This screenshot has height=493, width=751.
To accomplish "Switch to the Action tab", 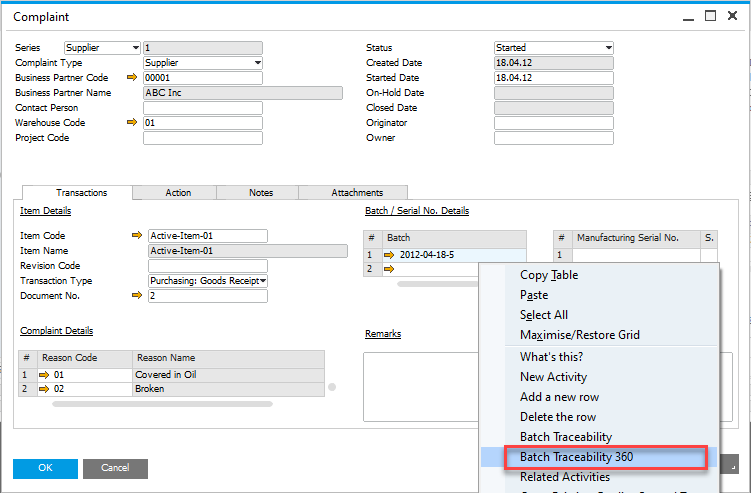I will 178,193.
